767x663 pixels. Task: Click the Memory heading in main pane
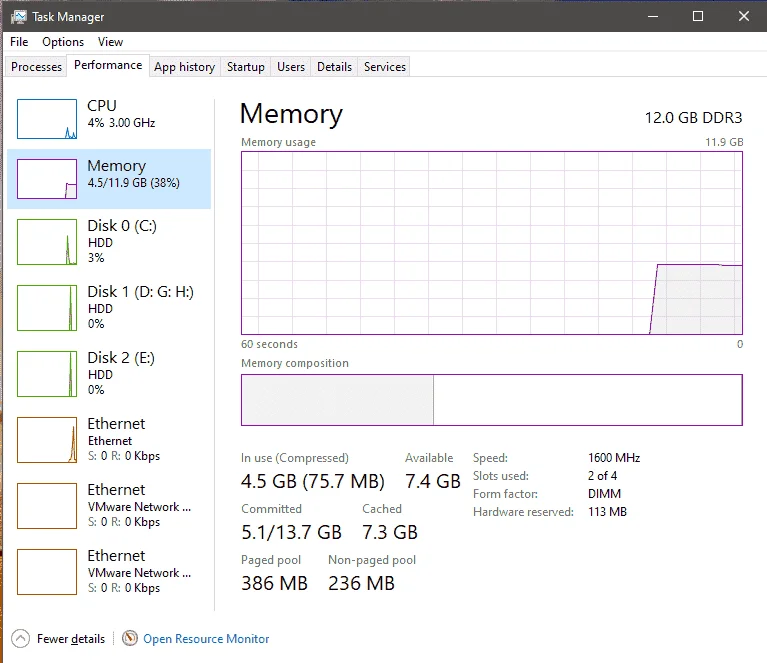pyautogui.click(x=291, y=114)
